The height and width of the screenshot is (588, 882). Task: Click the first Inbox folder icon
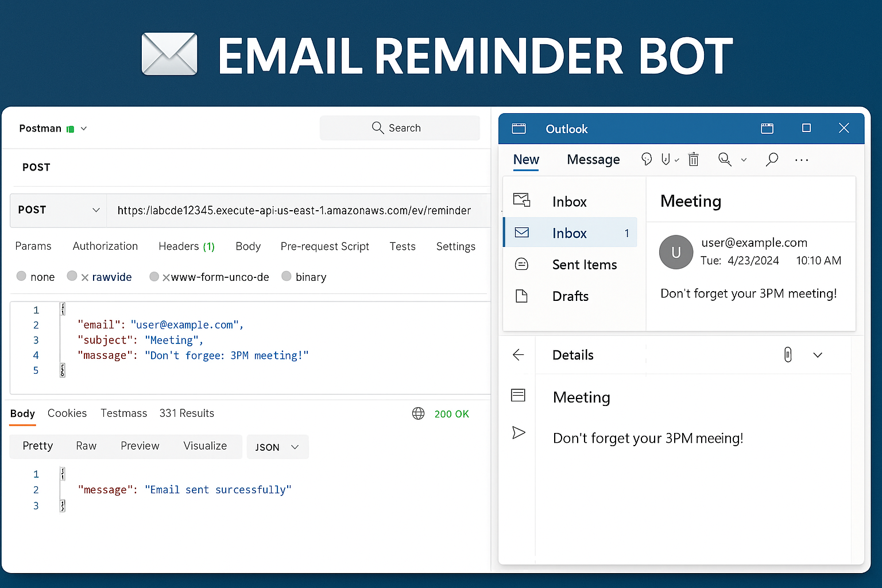pyautogui.click(x=521, y=200)
